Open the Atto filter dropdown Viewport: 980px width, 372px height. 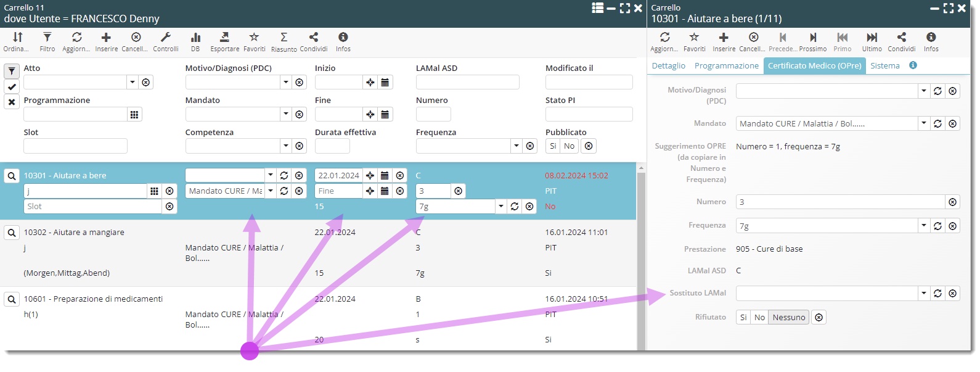click(133, 82)
